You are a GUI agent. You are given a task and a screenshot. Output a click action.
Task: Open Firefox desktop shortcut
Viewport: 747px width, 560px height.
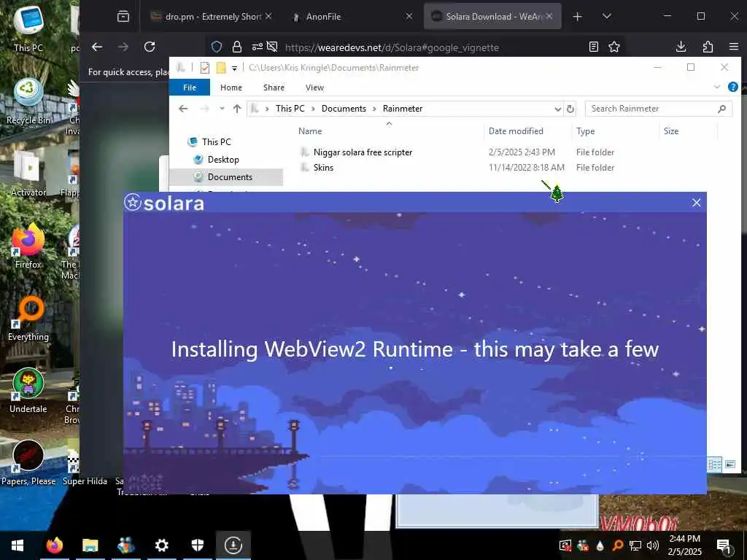(28, 246)
